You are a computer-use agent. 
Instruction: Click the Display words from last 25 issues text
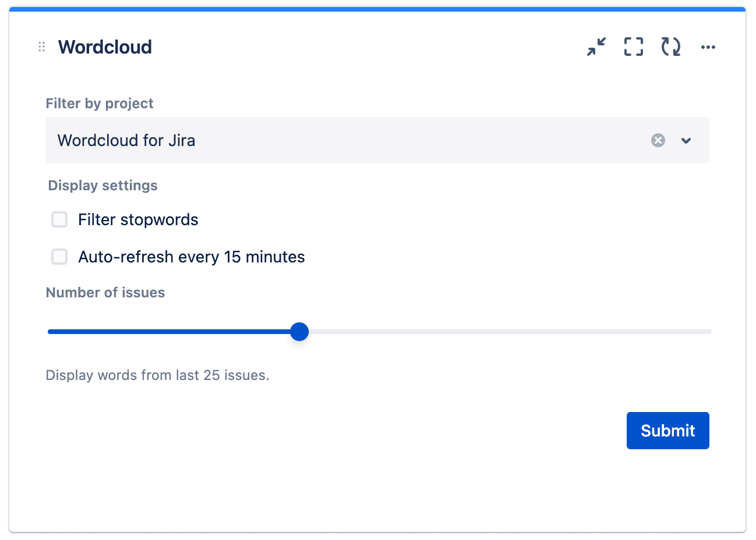point(157,375)
